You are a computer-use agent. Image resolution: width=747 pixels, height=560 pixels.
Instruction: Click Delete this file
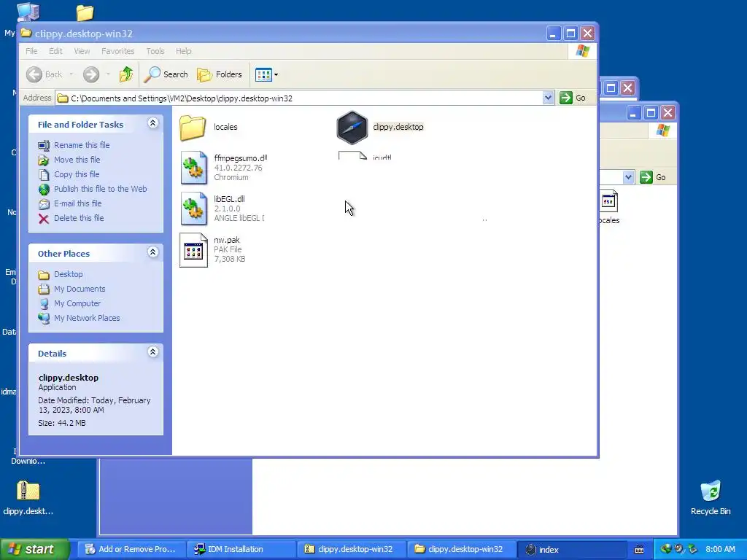(79, 218)
